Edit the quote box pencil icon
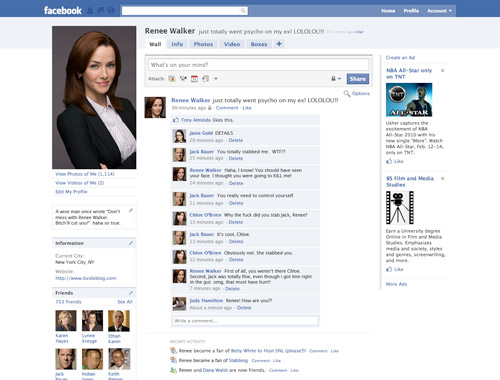Viewport: 500px width, 380px height. pyautogui.click(x=131, y=210)
